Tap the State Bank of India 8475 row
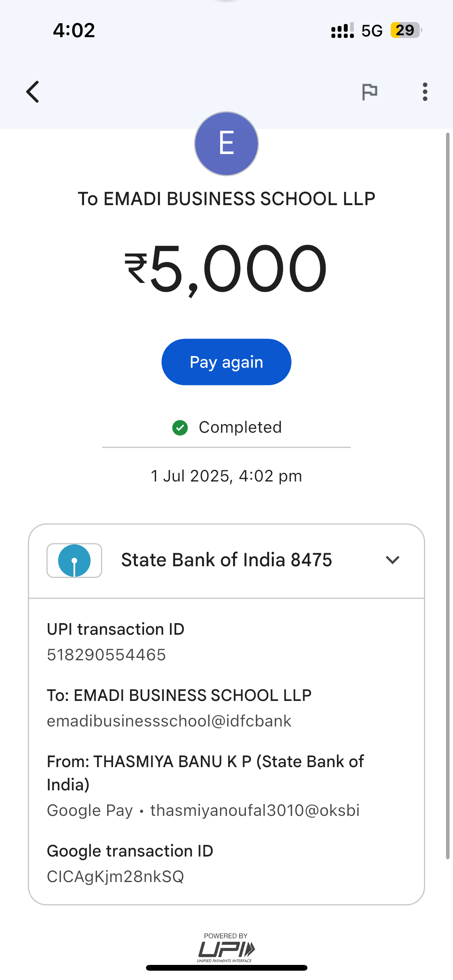This screenshot has width=453, height=980. [x=226, y=560]
